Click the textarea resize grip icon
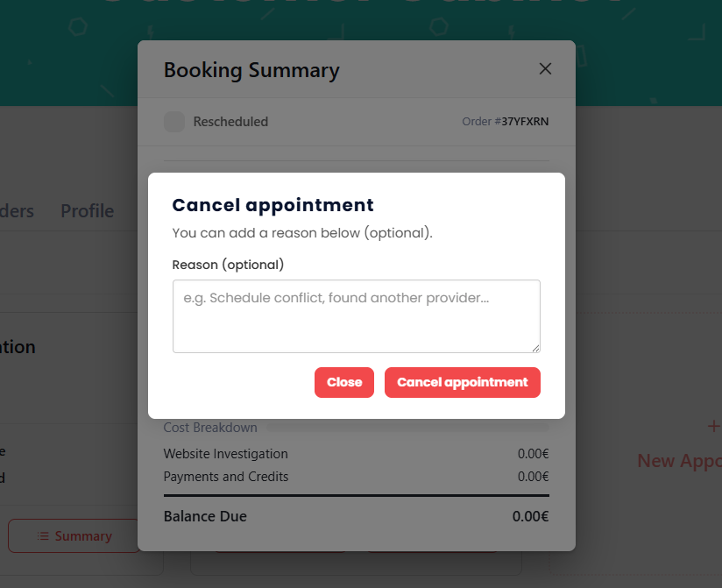Image resolution: width=722 pixels, height=588 pixels. click(535, 348)
